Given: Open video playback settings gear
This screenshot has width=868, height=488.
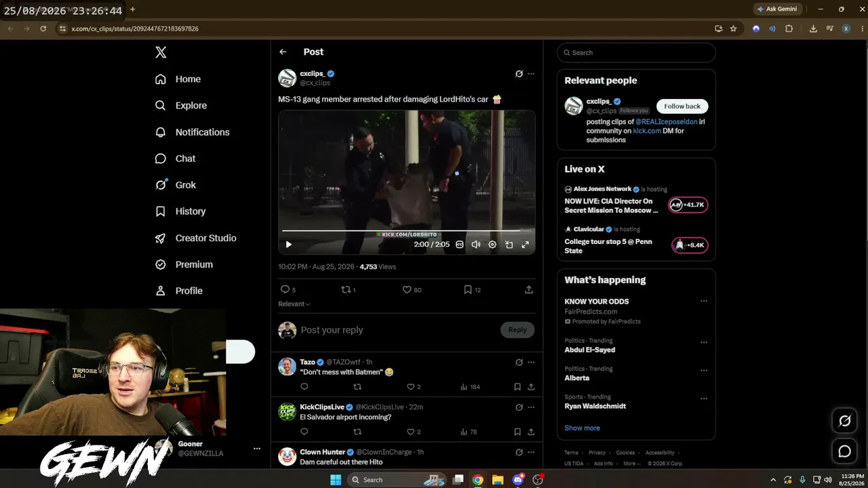Looking at the screenshot, I should click(x=492, y=245).
